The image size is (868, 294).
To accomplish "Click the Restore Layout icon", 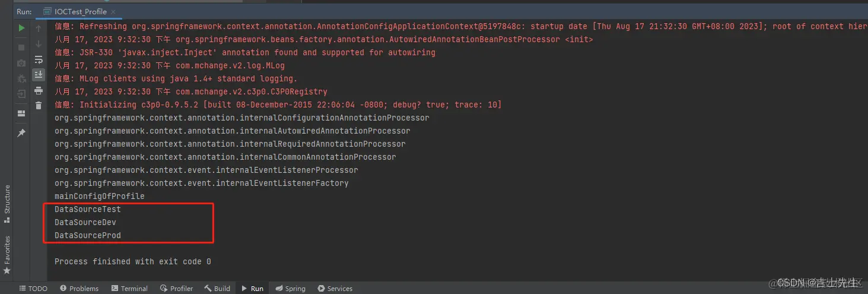I will point(21,113).
